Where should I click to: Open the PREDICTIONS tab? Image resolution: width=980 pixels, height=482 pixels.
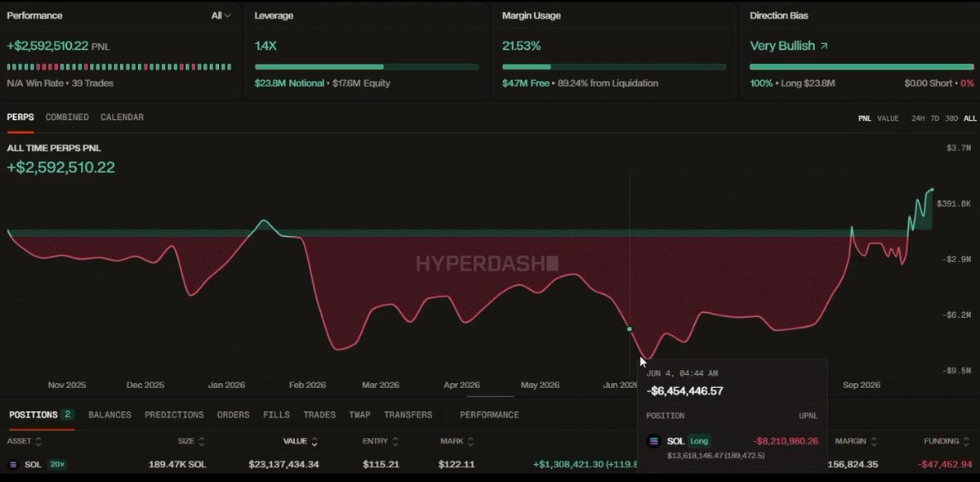[x=174, y=415]
